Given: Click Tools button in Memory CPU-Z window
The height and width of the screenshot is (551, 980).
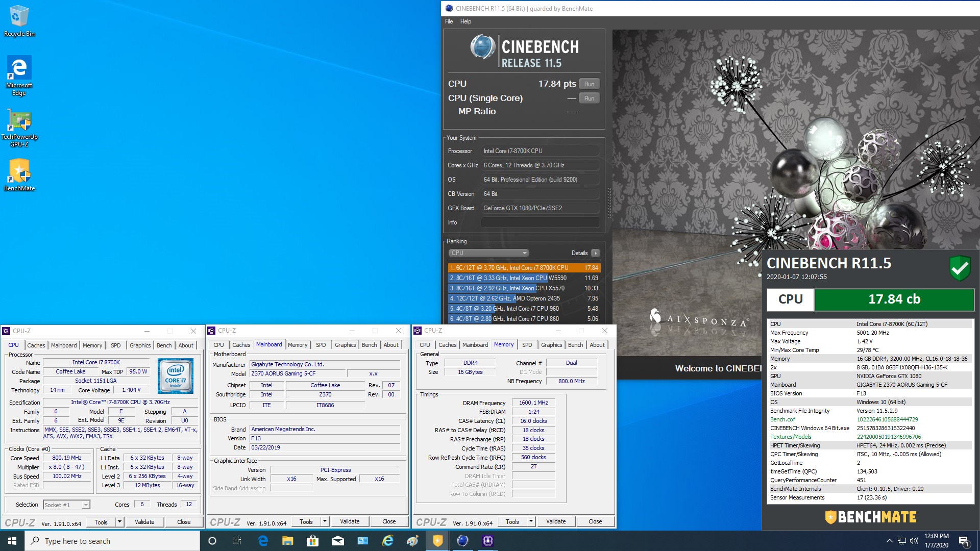Looking at the screenshot, I should click(x=512, y=521).
